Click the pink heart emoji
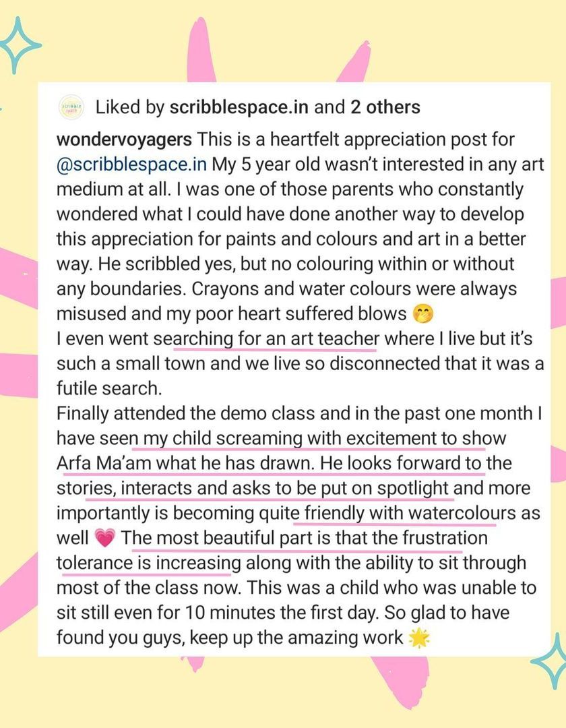Screen dimensions: 566x728 tap(106, 539)
